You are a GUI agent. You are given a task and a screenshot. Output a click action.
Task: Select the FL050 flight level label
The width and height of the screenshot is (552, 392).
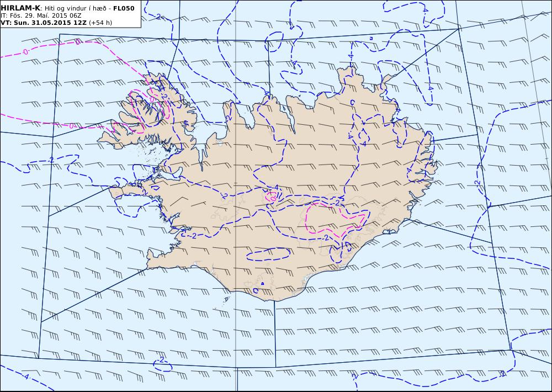[x=124, y=8]
